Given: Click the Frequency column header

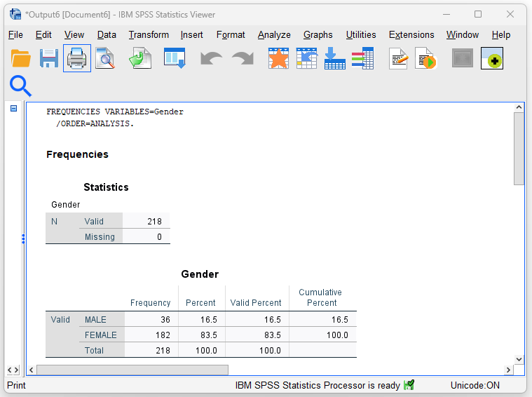Looking at the screenshot, I should click(150, 302).
